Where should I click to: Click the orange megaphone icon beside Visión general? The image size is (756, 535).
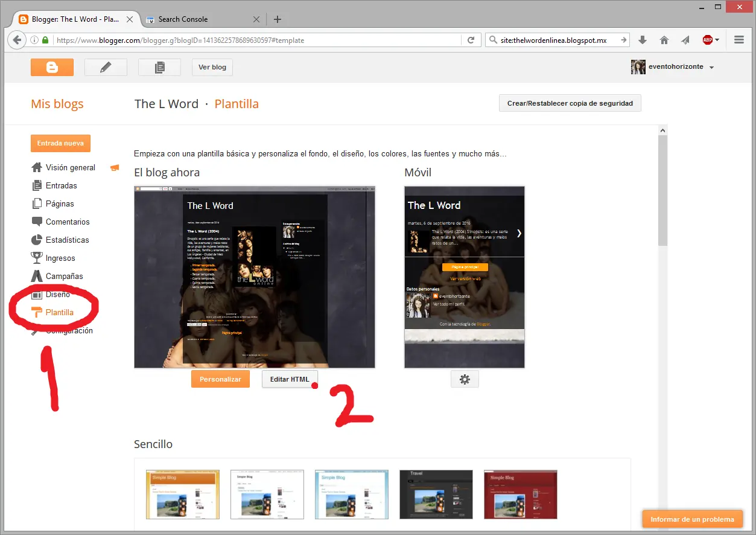(x=115, y=168)
